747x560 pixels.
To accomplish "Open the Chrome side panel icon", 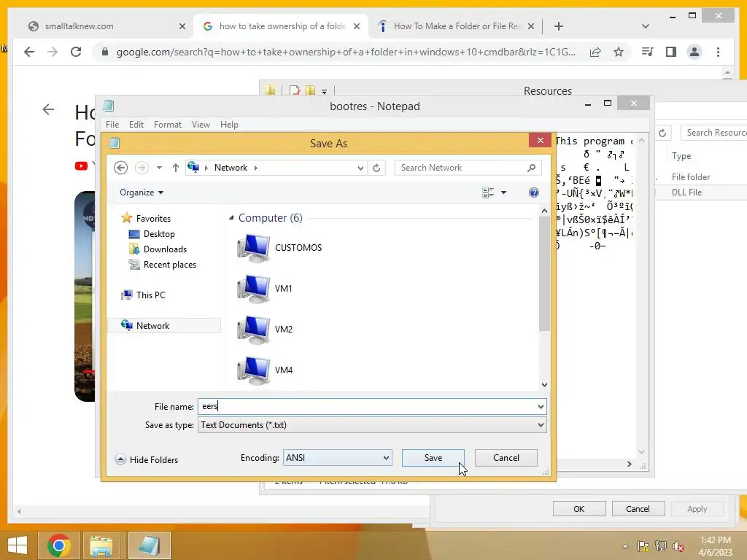I will click(x=671, y=52).
